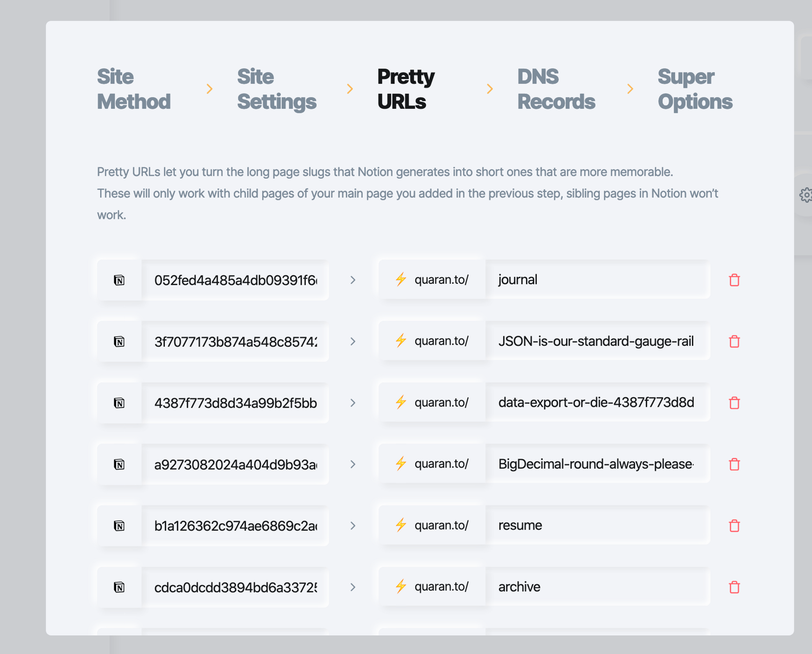Click lightning bolt icon in BigDecimal row
Viewport: 812px width, 654px height.
point(401,464)
